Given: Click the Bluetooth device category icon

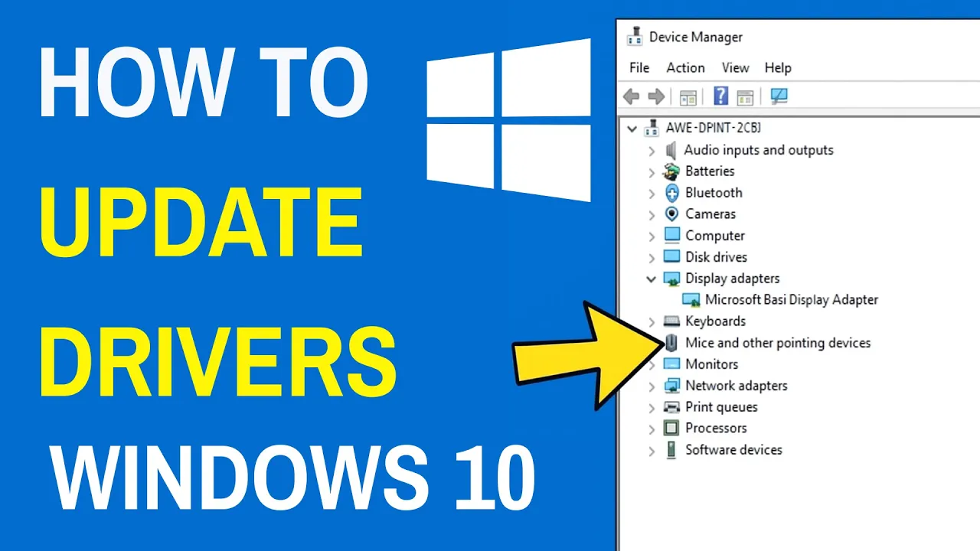Looking at the screenshot, I should 671,193.
